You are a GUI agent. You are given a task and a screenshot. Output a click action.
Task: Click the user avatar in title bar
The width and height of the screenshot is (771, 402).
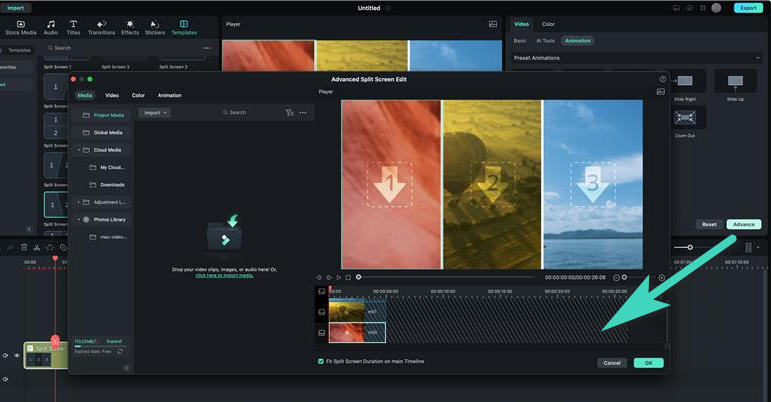coord(716,8)
